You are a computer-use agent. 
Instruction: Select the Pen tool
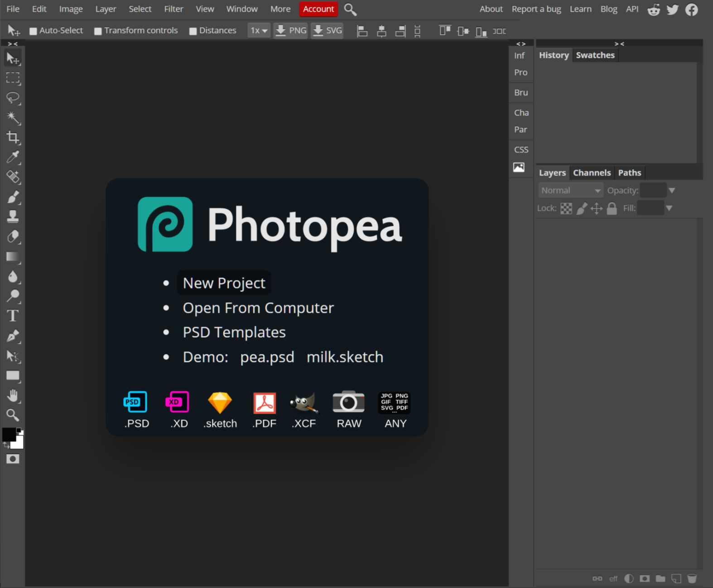pyautogui.click(x=13, y=336)
